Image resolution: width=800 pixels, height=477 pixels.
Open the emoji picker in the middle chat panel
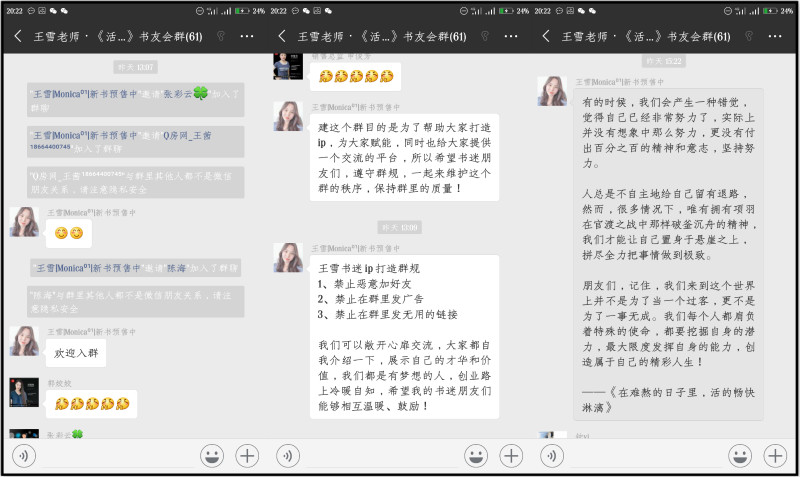475,455
